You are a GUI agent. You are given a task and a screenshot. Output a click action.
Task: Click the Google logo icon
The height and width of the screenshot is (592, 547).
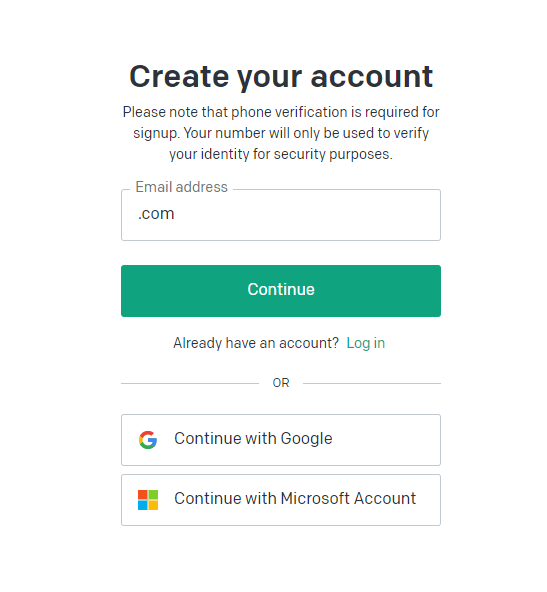click(x=148, y=439)
